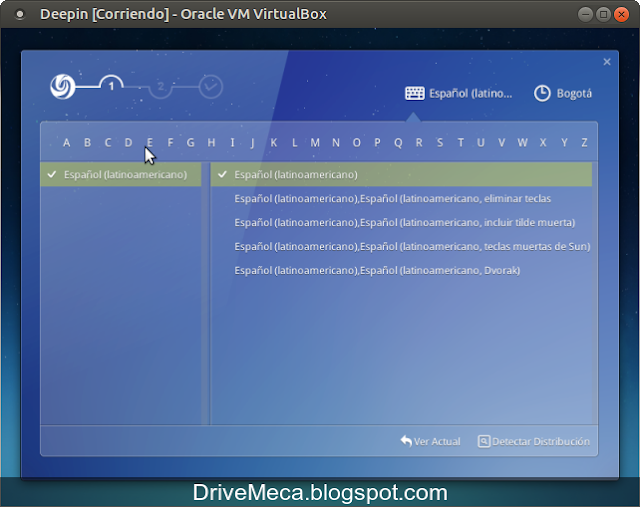The height and width of the screenshot is (507, 640).
Task: Jump to letter J in alphabet bar
Action: pyautogui.click(x=253, y=142)
